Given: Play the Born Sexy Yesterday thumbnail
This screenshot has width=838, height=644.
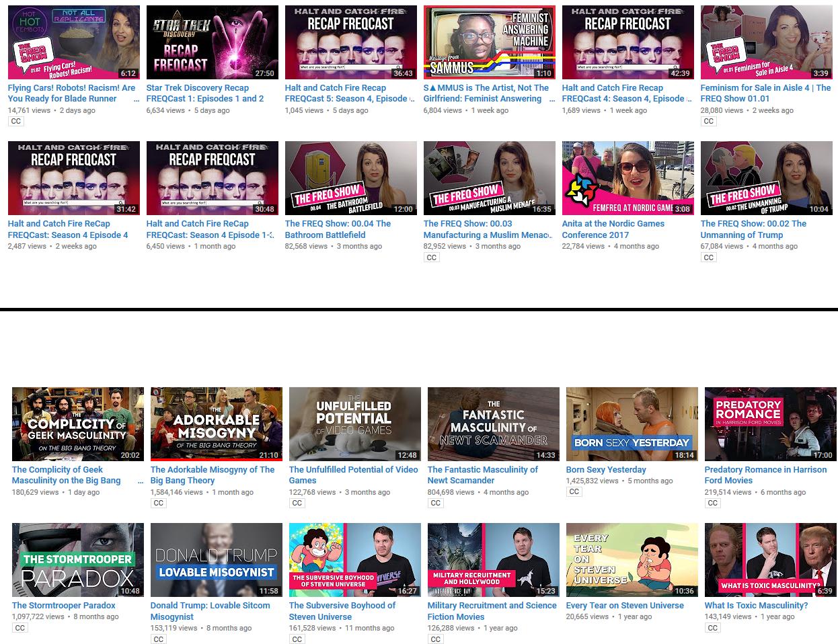Looking at the screenshot, I should pyautogui.click(x=632, y=424).
